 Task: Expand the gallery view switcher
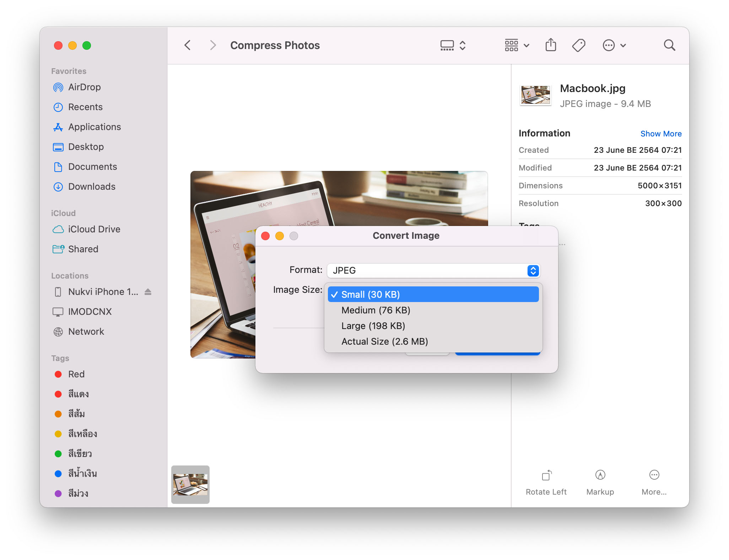coord(453,45)
